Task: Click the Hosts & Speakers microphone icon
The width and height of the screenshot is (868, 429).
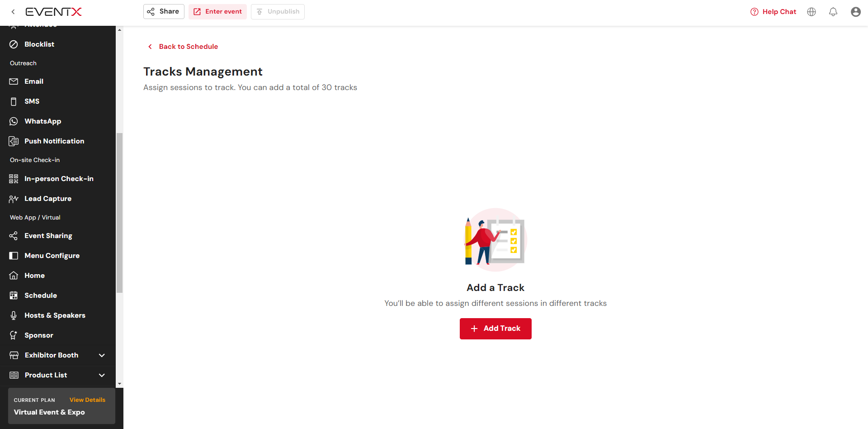Action: coord(14,315)
